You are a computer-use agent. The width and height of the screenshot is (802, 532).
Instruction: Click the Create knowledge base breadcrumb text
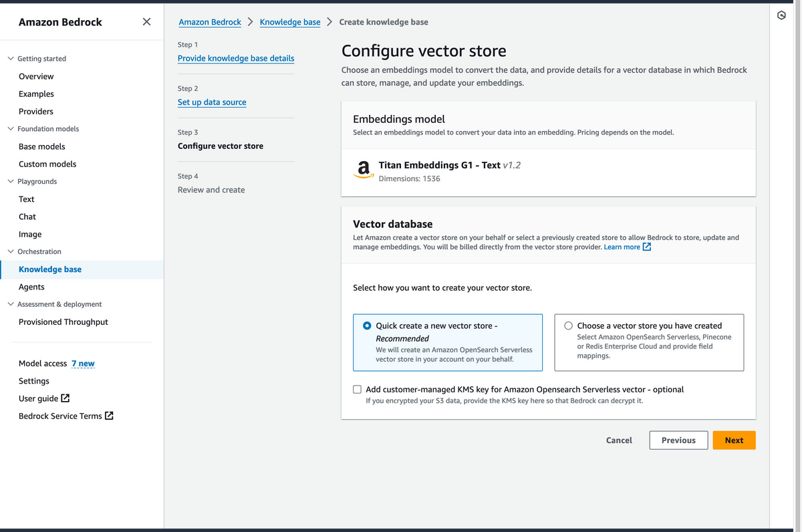click(384, 22)
